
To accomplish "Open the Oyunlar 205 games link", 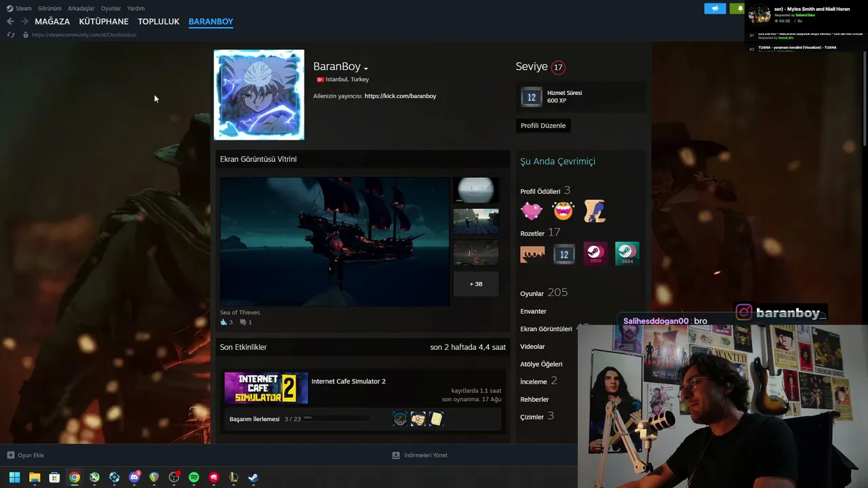I will (x=544, y=293).
